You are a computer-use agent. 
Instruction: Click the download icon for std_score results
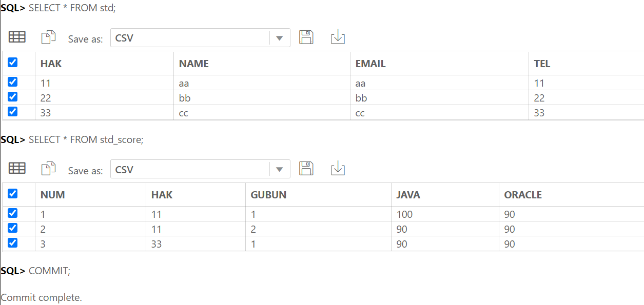338,168
